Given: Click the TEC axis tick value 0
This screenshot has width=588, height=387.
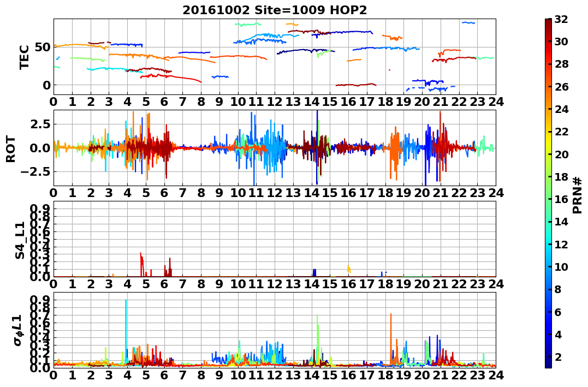Looking at the screenshot, I should tap(47, 85).
